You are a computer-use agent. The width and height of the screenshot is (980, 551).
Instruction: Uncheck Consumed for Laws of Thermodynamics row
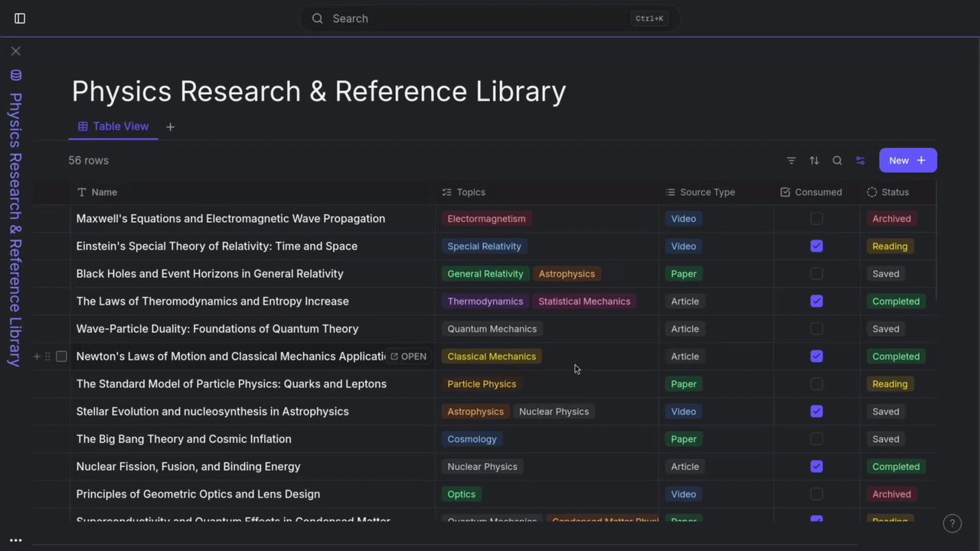click(817, 302)
